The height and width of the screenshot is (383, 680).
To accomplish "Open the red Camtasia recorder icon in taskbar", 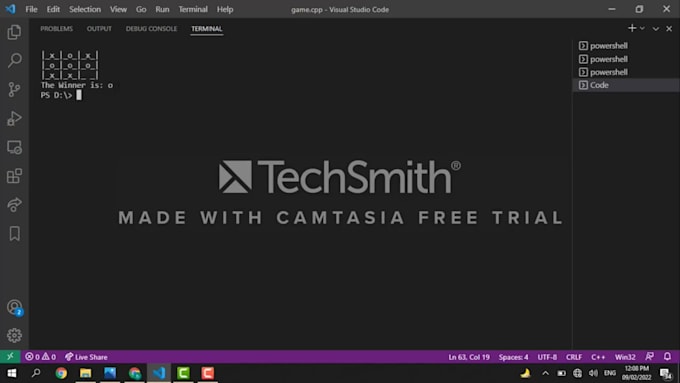I will coord(208,373).
